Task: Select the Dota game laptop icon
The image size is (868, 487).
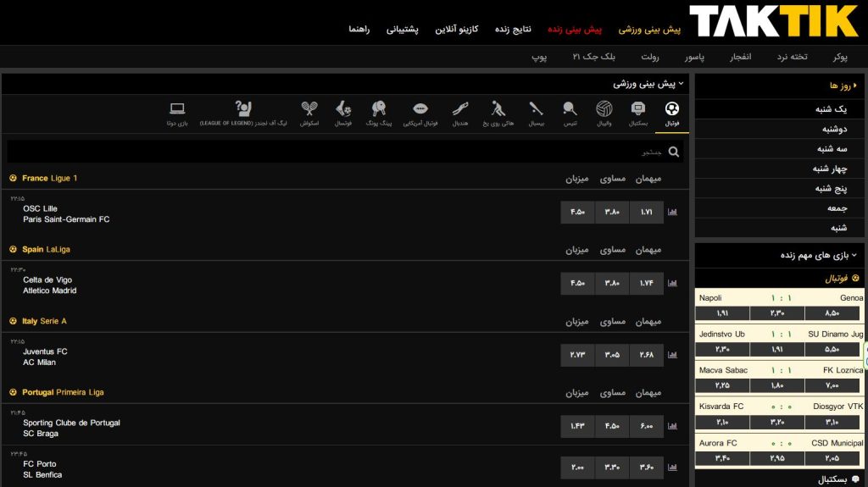Action: point(177,108)
